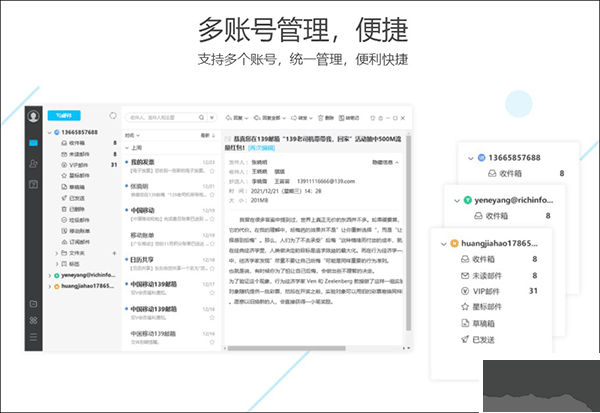600x413 pixels.
Task: Click 回复 reply in the mail toolbar
Action: pyautogui.click(x=237, y=118)
